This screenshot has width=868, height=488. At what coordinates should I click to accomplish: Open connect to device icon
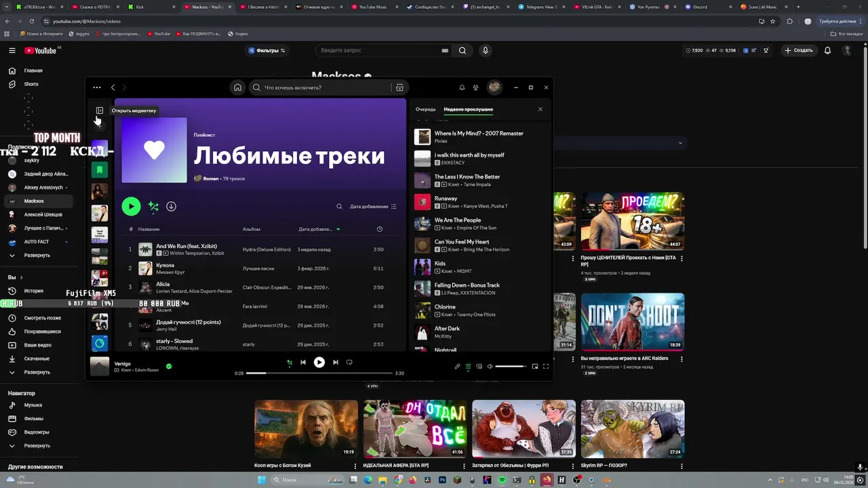pos(479,367)
